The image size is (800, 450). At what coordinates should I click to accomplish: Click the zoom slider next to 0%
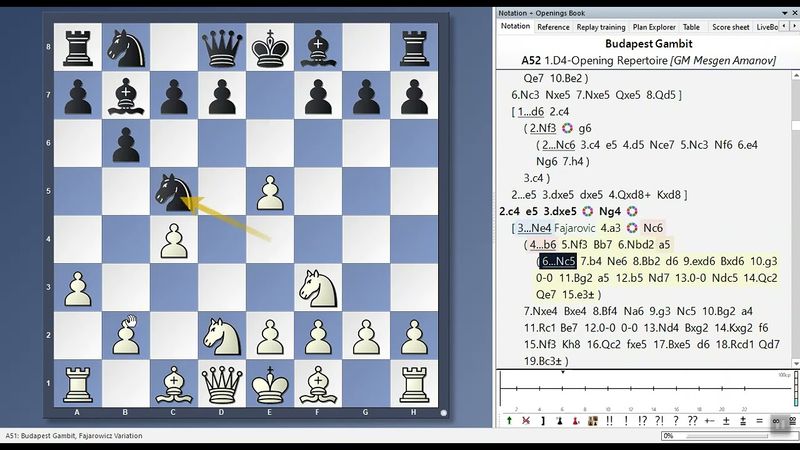[x=726, y=436]
